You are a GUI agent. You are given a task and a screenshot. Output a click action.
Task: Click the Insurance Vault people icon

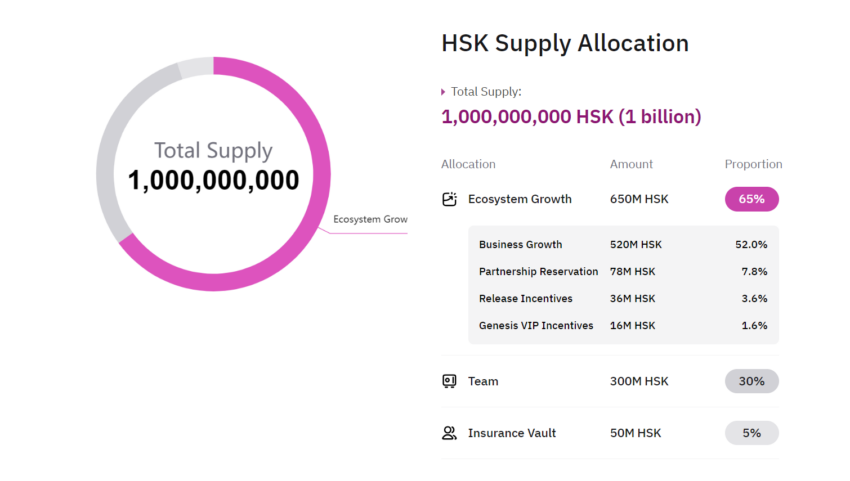449,433
